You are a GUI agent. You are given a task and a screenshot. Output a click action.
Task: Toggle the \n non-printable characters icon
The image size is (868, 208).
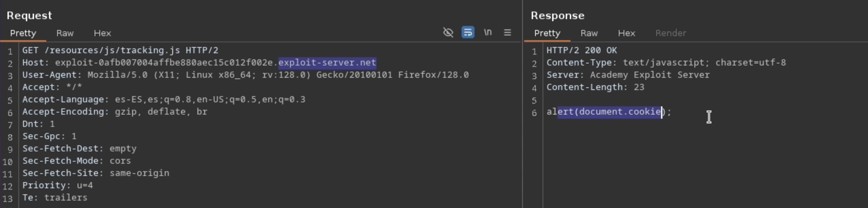[x=488, y=32]
